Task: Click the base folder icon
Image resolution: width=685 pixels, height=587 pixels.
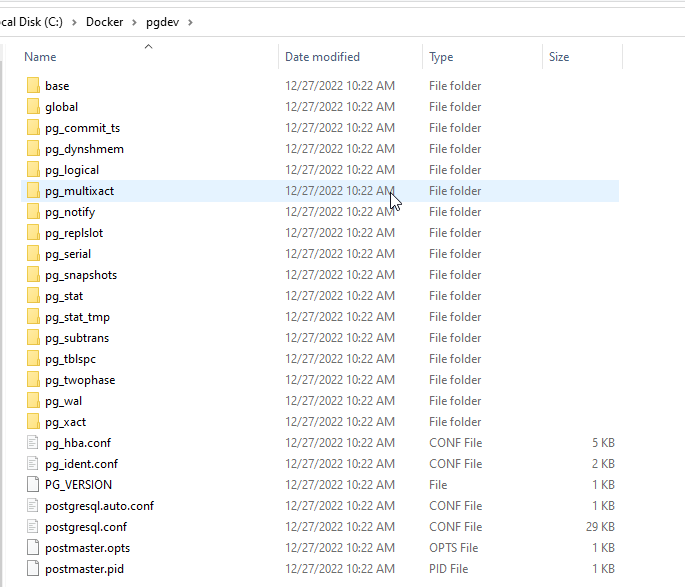Action: click(x=32, y=86)
